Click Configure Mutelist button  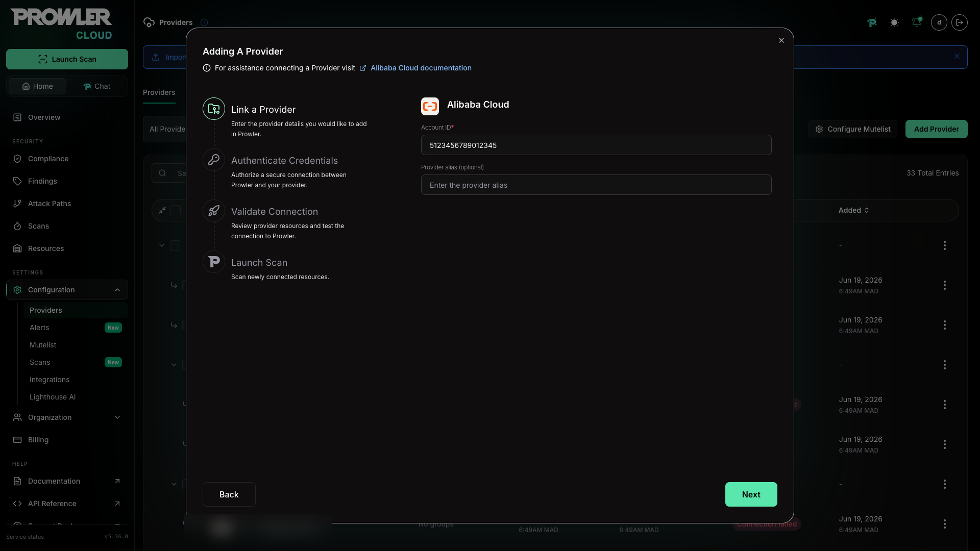(853, 129)
